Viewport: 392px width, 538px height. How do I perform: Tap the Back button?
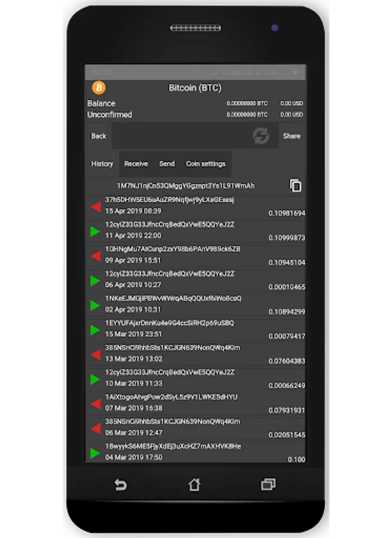[99, 136]
